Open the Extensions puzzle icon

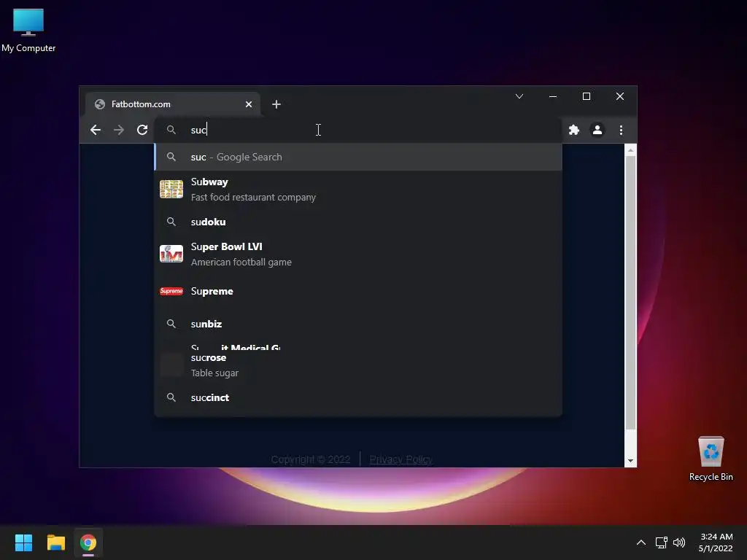coord(573,130)
